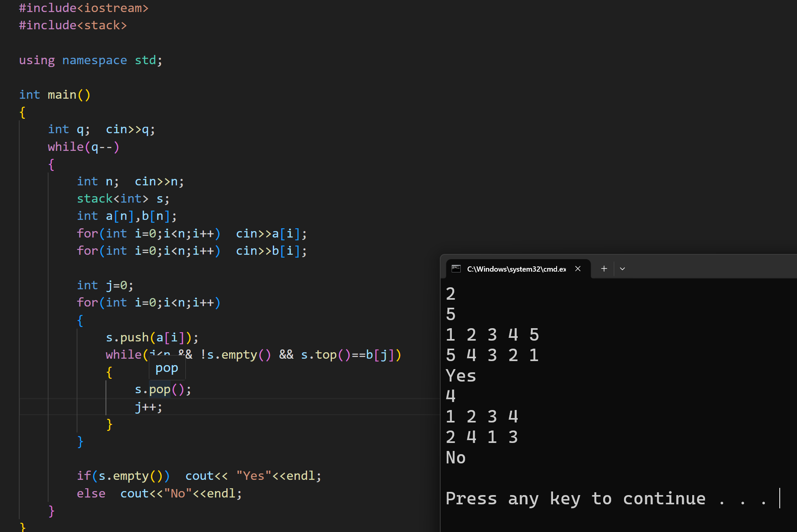Viewport: 797px width, 532px height.
Task: Click the while(q--) loop line
Action: 83,147
